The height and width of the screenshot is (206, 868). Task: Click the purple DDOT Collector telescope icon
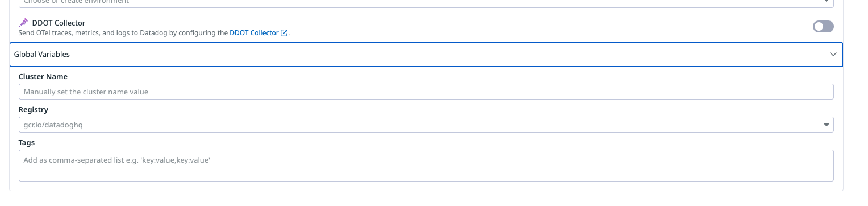(x=23, y=23)
